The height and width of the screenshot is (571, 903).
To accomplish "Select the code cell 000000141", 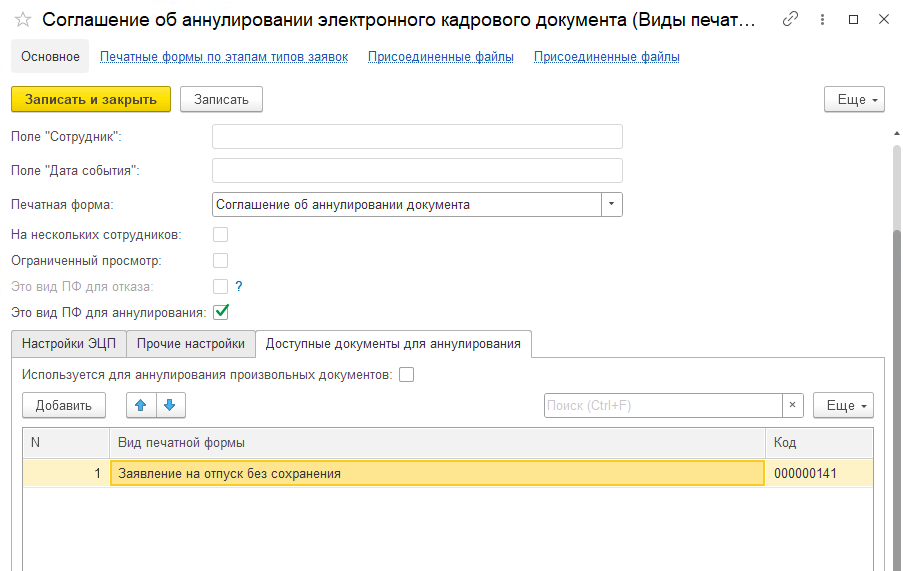I will pyautogui.click(x=819, y=473).
